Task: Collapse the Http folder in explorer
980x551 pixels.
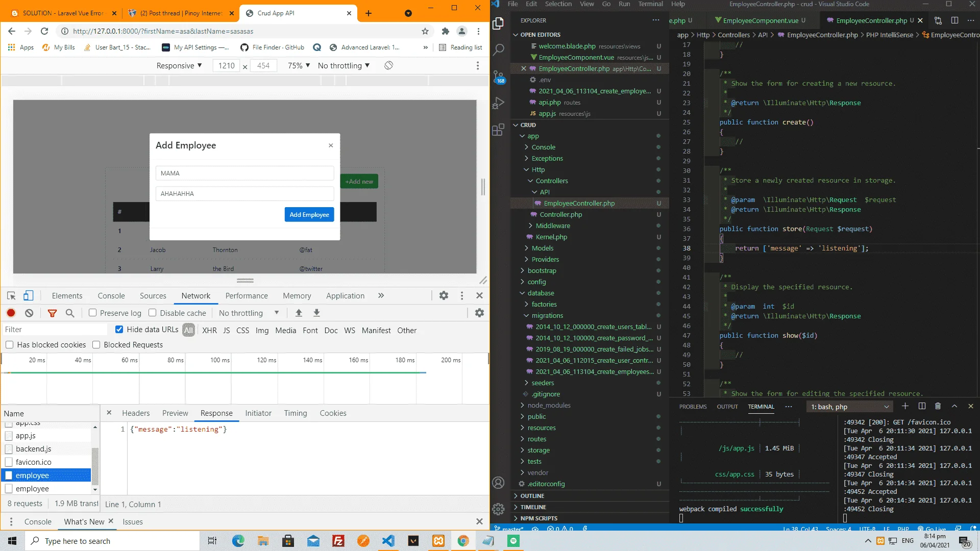Action: pyautogui.click(x=538, y=169)
